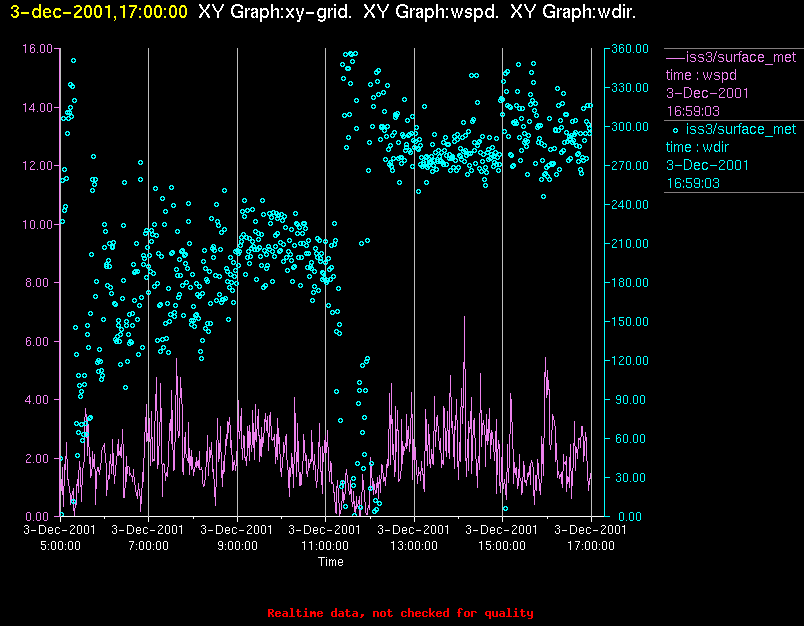Select the 'XY Graph:wdir.' title text
804x626 pixels.
tap(573, 12)
